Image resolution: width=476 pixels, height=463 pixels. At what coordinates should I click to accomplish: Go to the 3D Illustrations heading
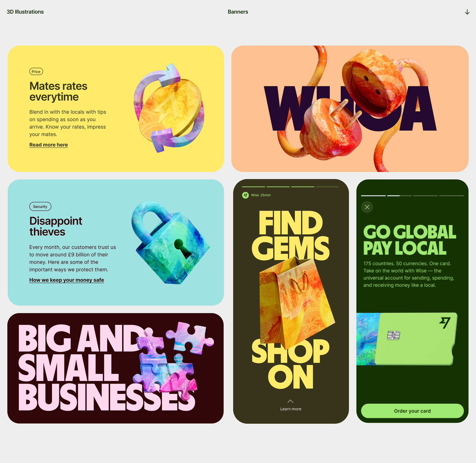(25, 12)
